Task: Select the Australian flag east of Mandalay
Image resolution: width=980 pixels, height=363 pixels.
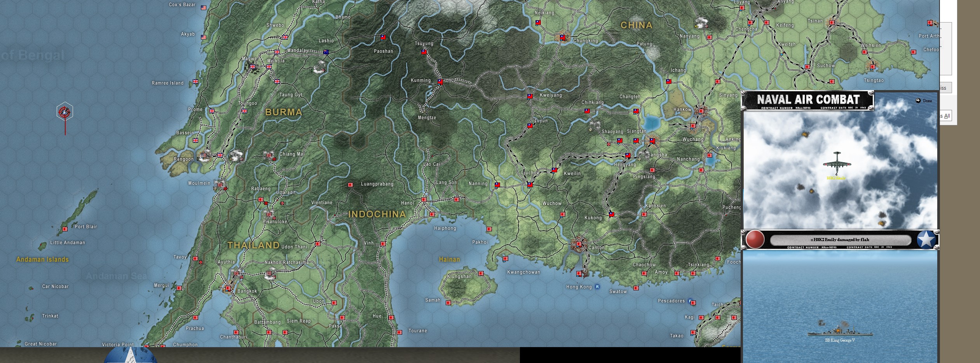Action: [x=326, y=52]
